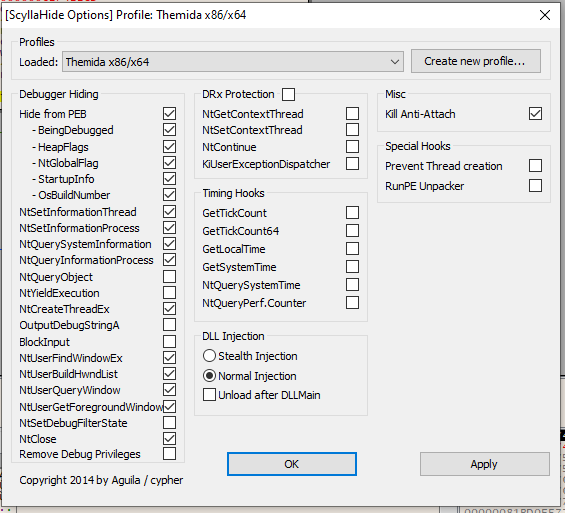Uncheck Kill Anti-Attach
Viewport: 565px width, 513px height.
pos(535,113)
